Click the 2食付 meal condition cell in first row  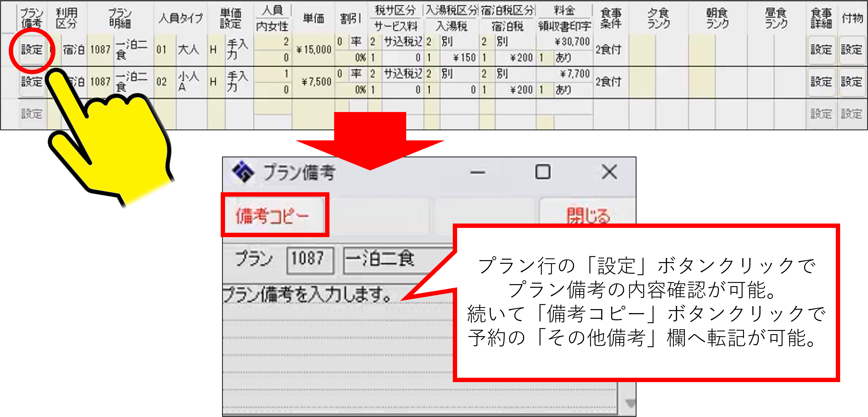(x=609, y=50)
